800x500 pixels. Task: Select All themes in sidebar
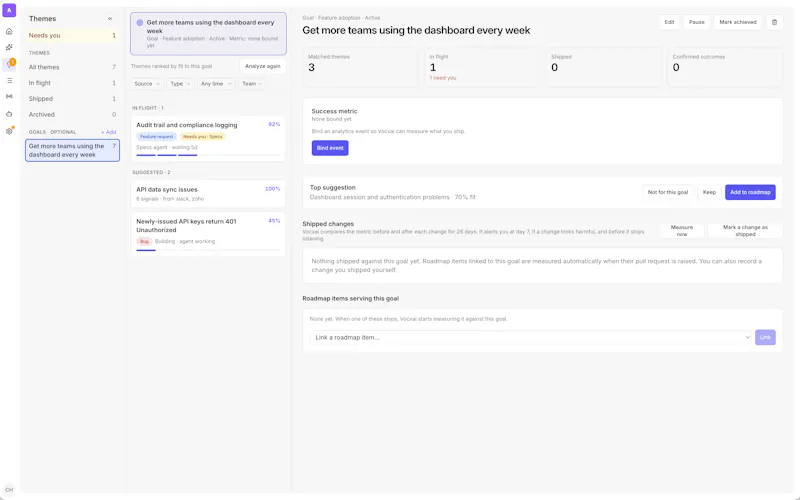pos(72,67)
